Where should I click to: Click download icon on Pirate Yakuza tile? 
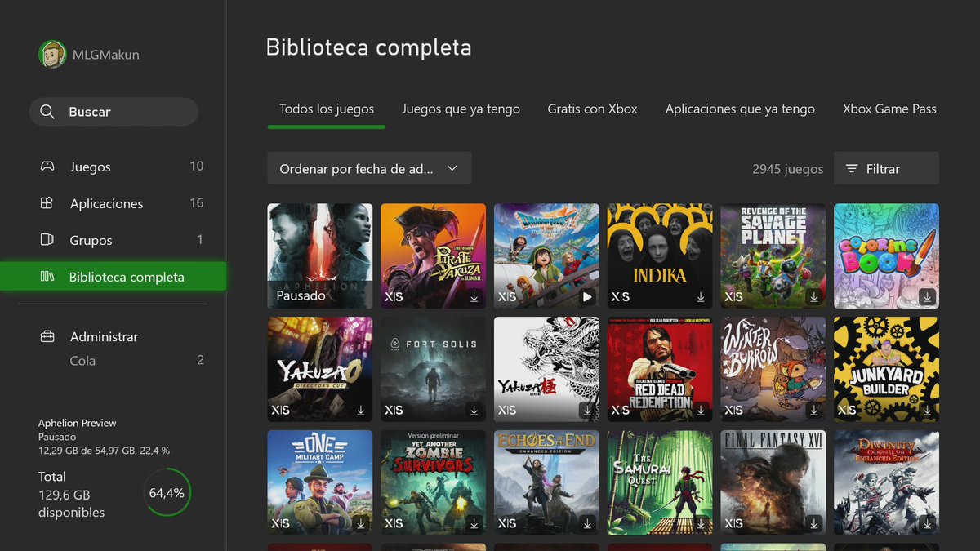point(474,297)
